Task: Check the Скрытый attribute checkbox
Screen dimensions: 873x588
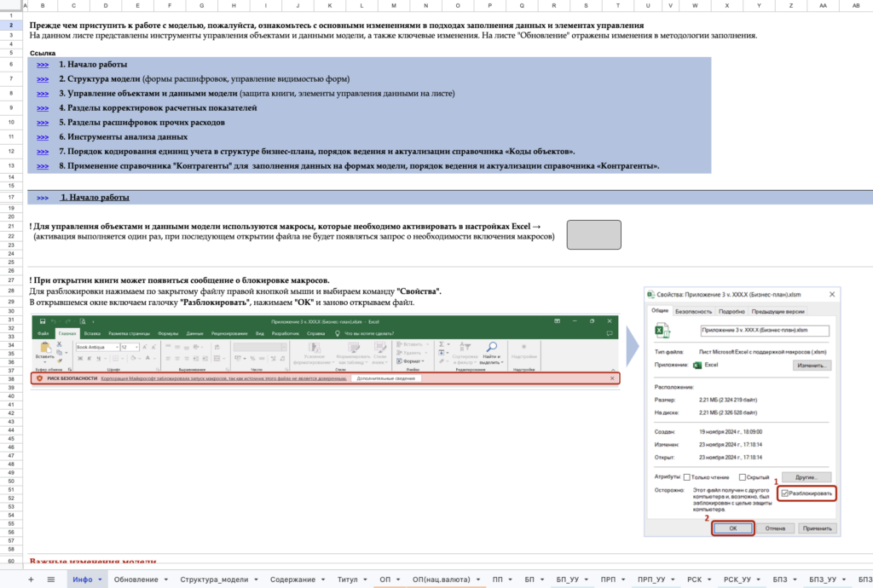Action: click(743, 477)
